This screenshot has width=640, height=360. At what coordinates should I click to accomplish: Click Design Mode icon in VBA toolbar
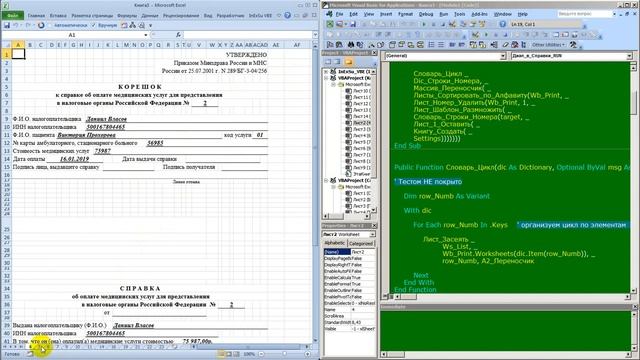(452, 24)
